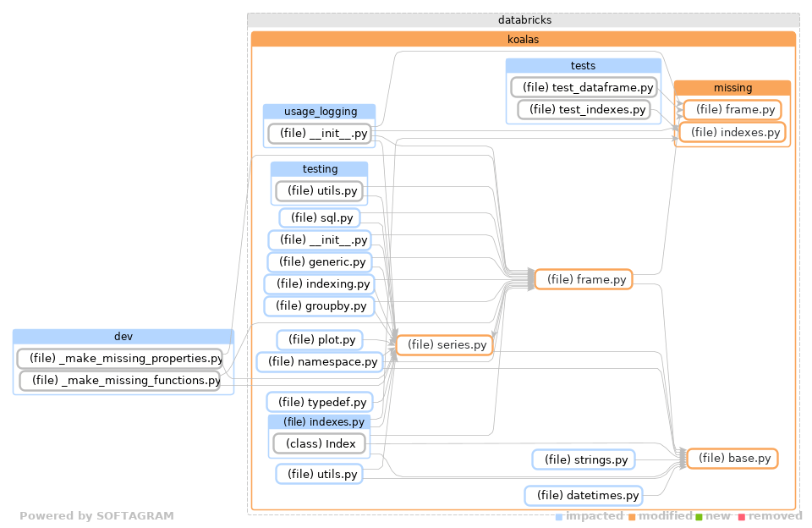Click the orange modified legend swatch
This screenshot has height=528, width=812.
coord(630,515)
